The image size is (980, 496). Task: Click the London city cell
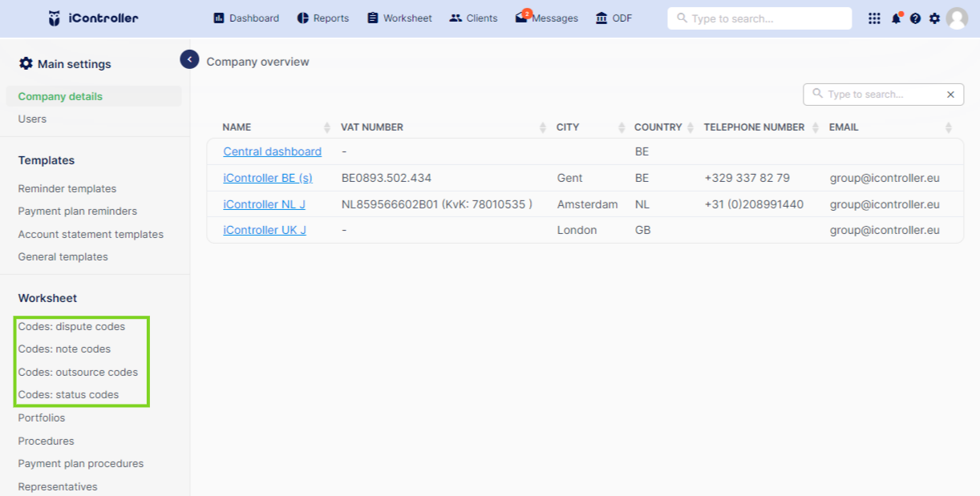point(577,230)
